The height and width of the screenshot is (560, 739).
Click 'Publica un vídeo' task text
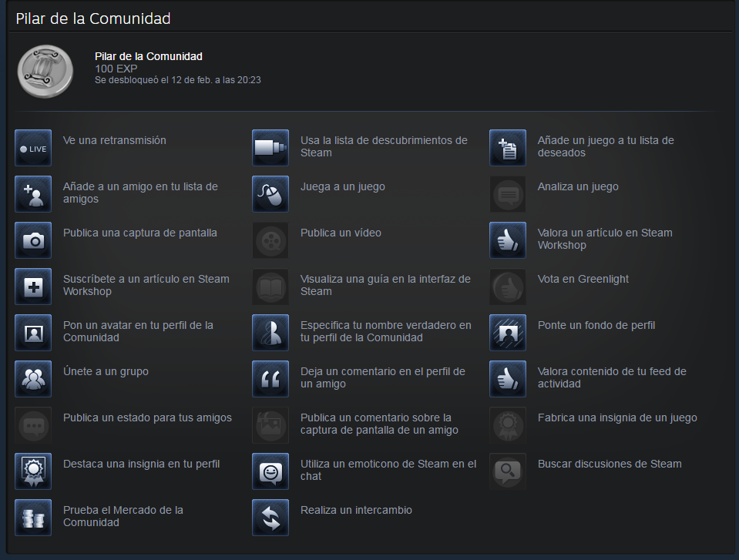click(341, 233)
